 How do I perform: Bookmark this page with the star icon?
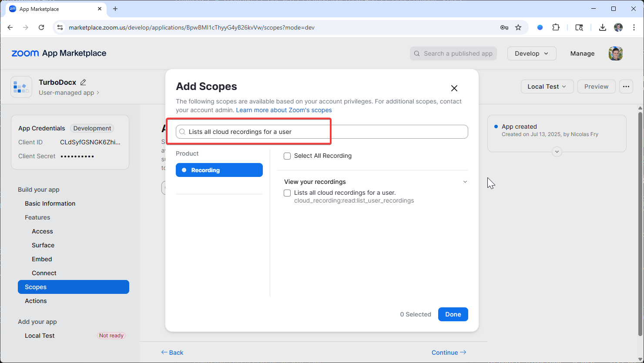coord(518,27)
